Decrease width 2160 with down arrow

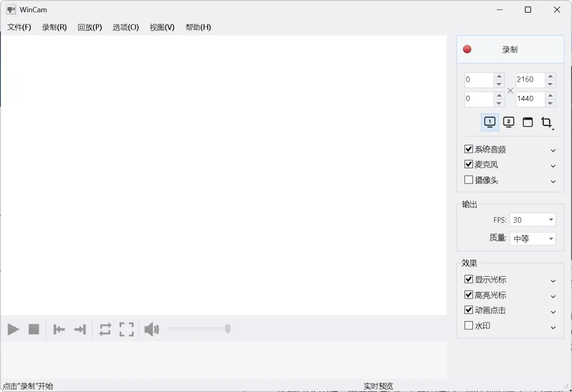pos(550,84)
